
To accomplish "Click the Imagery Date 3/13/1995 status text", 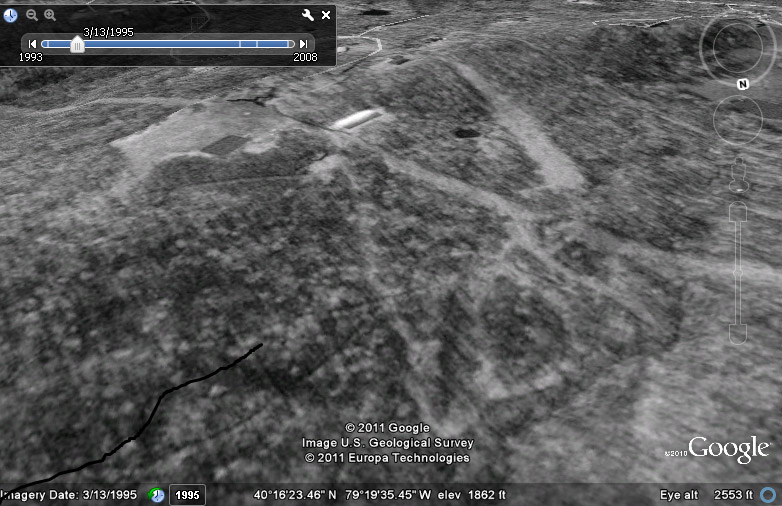I will [69, 495].
